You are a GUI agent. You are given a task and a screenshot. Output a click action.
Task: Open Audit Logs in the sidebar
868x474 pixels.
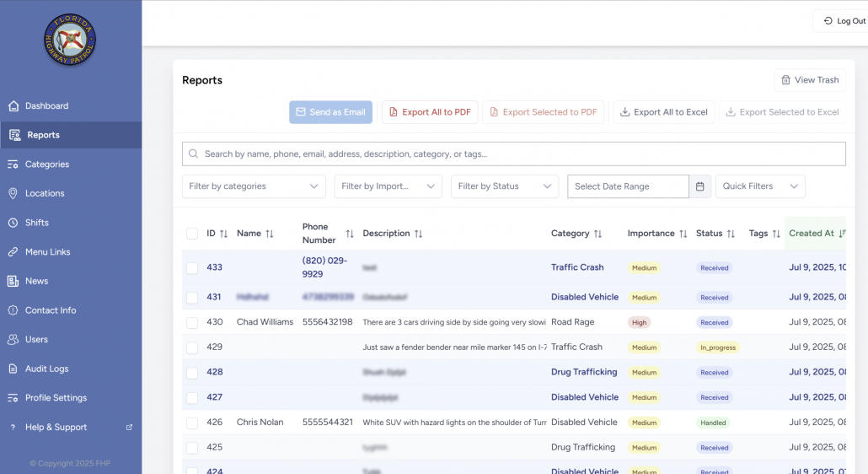(x=46, y=369)
